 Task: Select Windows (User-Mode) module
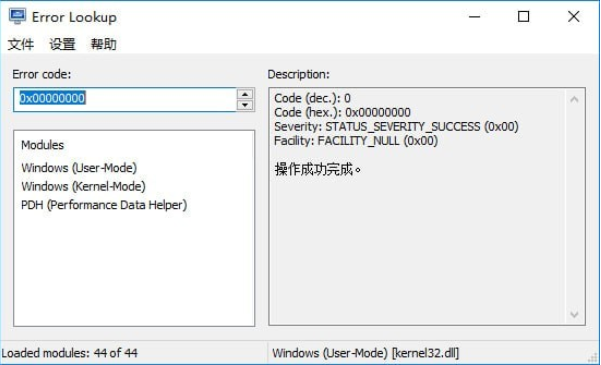[79, 168]
